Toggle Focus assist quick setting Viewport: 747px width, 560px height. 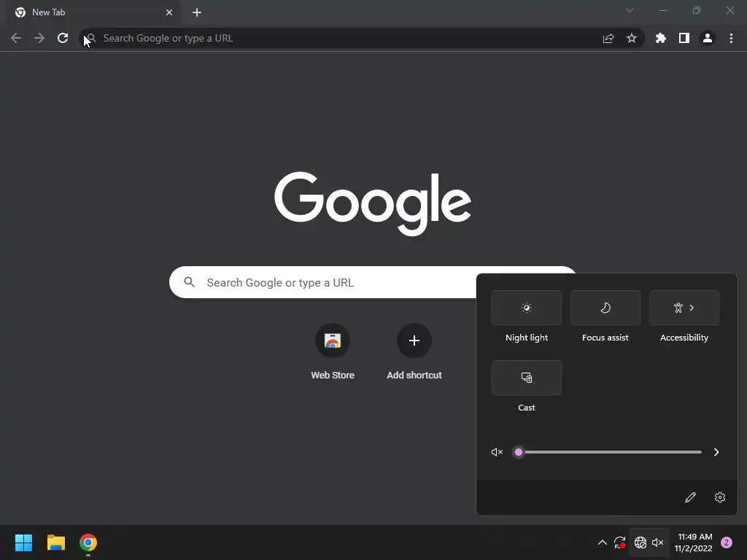tap(605, 308)
